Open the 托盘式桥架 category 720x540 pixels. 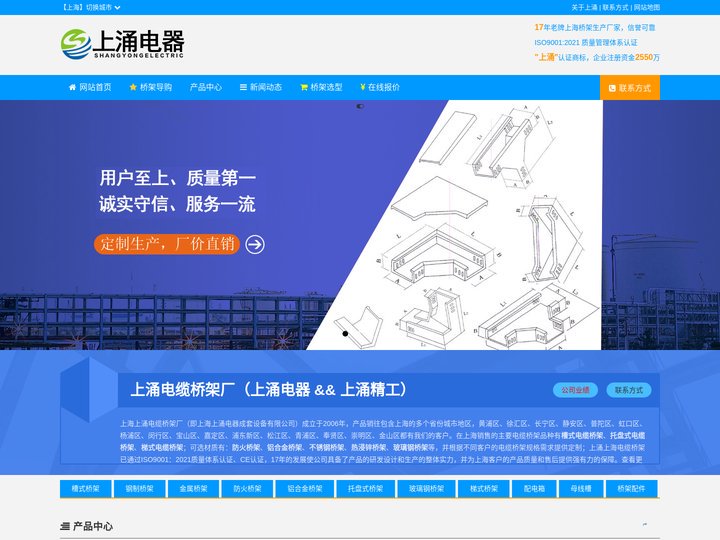366,489
